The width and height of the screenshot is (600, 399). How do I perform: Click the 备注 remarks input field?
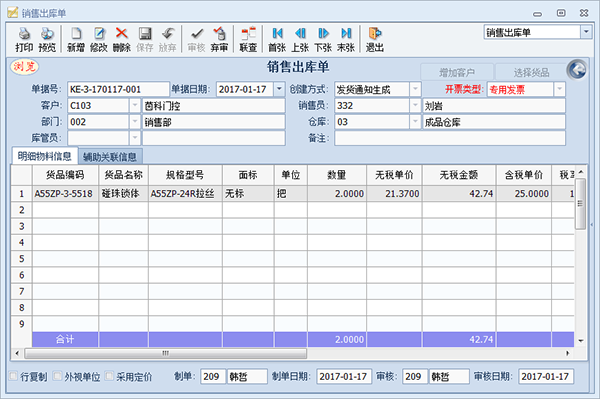click(450, 138)
